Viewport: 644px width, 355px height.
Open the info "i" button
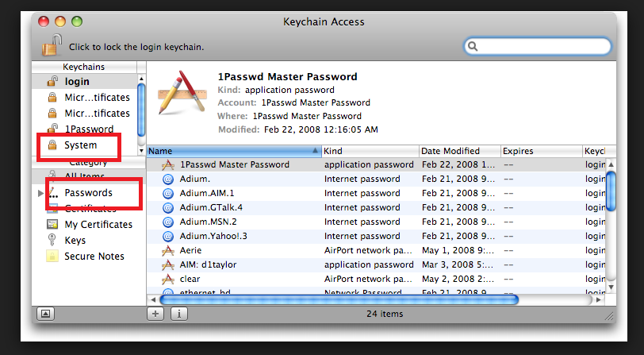179,314
